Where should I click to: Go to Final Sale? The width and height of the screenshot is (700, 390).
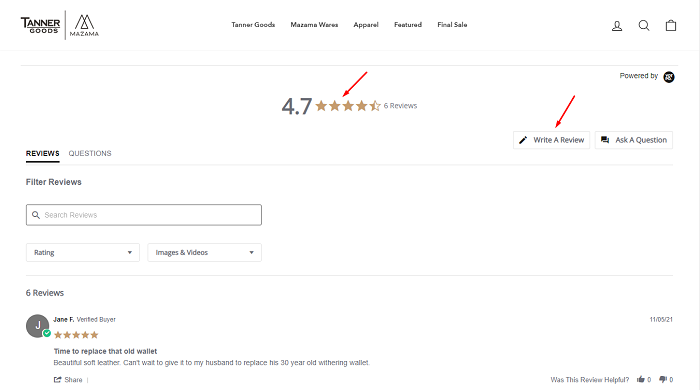point(452,25)
